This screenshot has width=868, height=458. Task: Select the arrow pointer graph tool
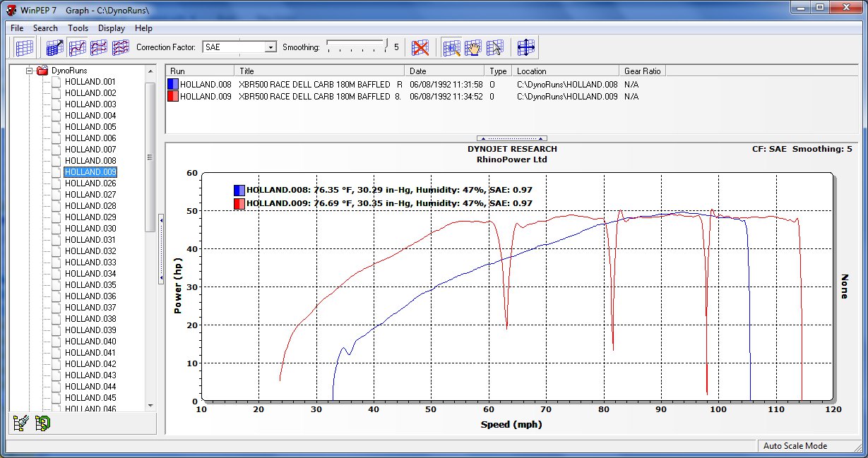tap(494, 47)
